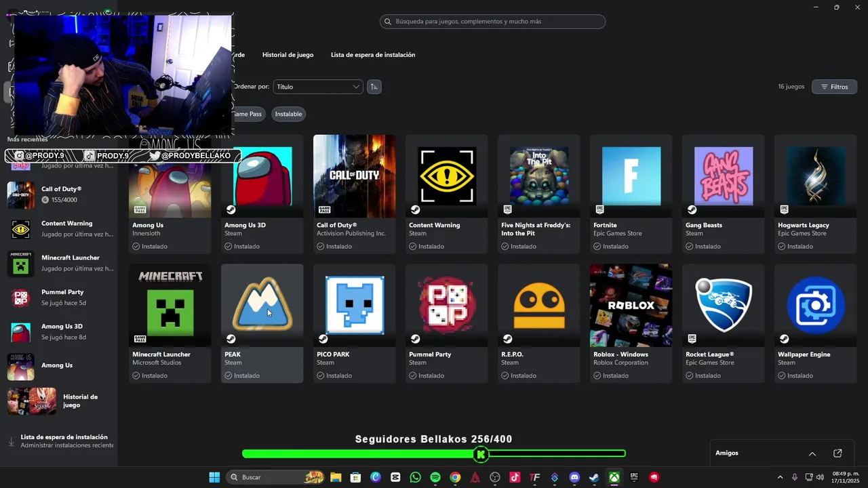This screenshot has height=488, width=868.
Task: Show hidden system tray icons
Action: click(780, 477)
